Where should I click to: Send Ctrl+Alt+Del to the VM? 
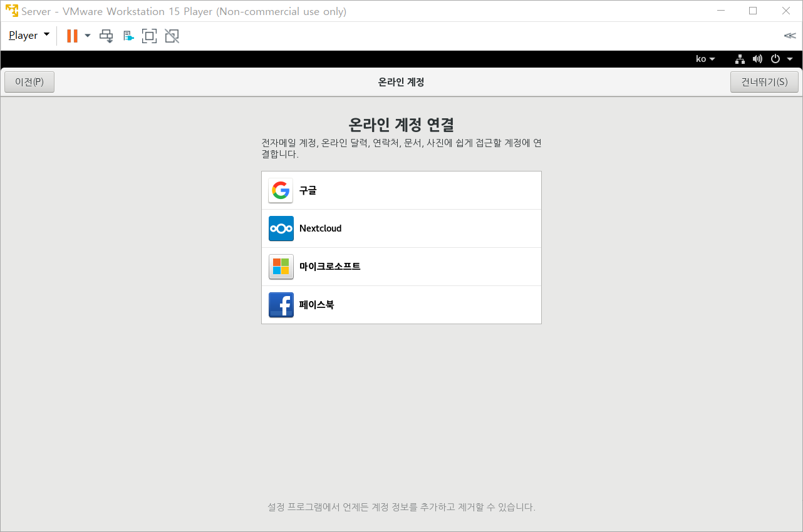tap(106, 36)
